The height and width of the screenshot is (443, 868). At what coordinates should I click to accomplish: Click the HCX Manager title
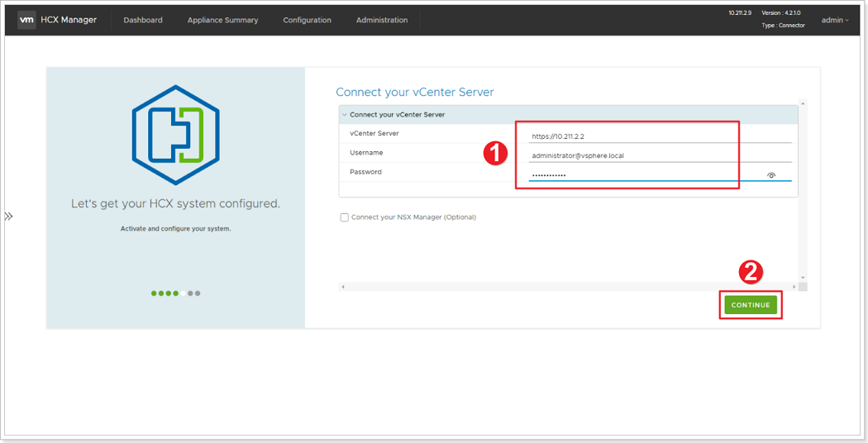[69, 20]
